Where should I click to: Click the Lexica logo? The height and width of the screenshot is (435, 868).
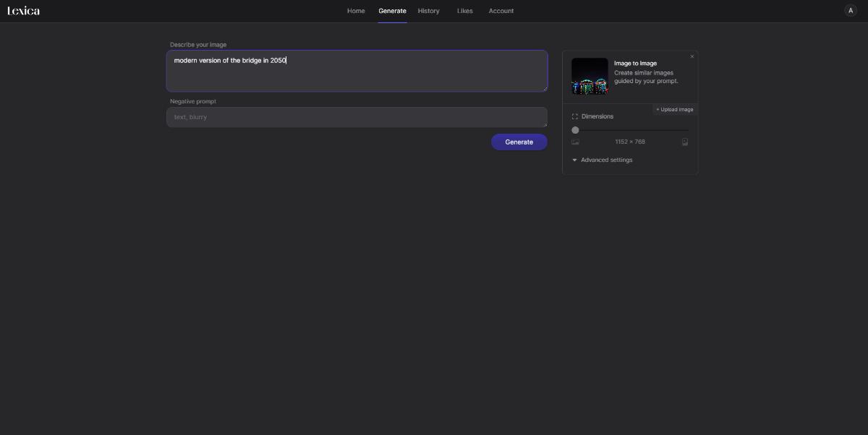(x=24, y=11)
